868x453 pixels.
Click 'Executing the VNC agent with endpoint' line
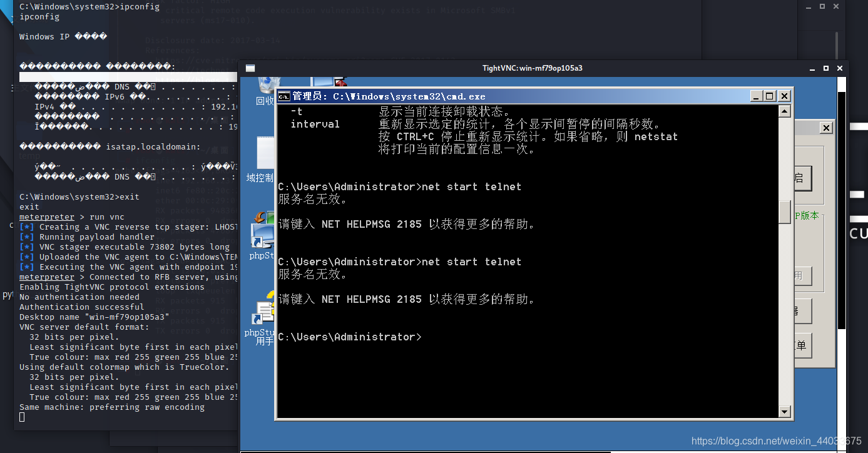pyautogui.click(x=130, y=267)
